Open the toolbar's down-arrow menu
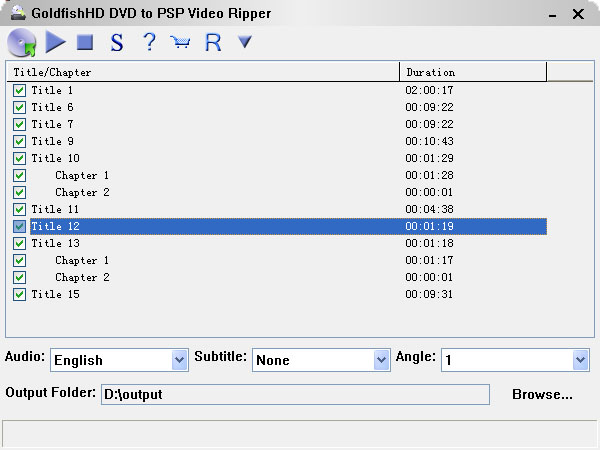 click(x=244, y=42)
